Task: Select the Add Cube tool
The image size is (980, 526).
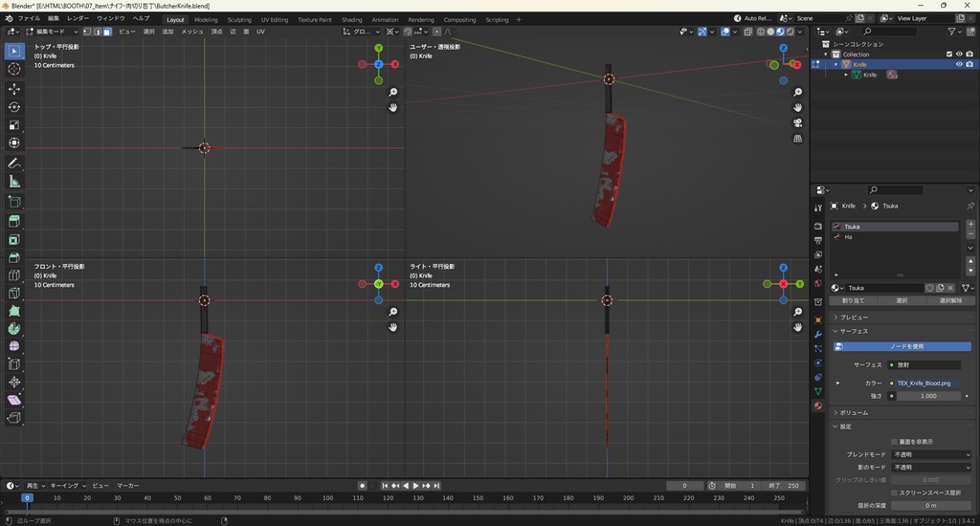Action: click(14, 202)
